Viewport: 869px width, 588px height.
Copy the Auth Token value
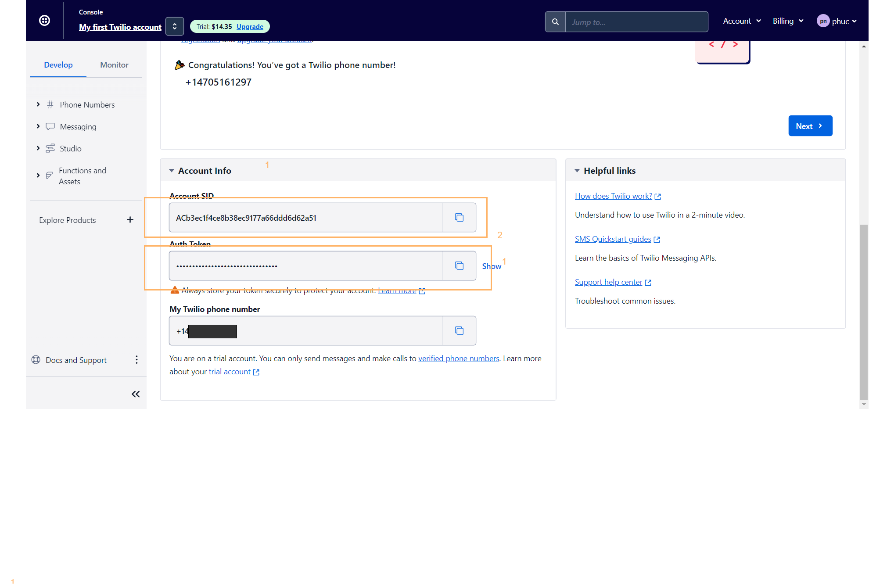coord(459,266)
